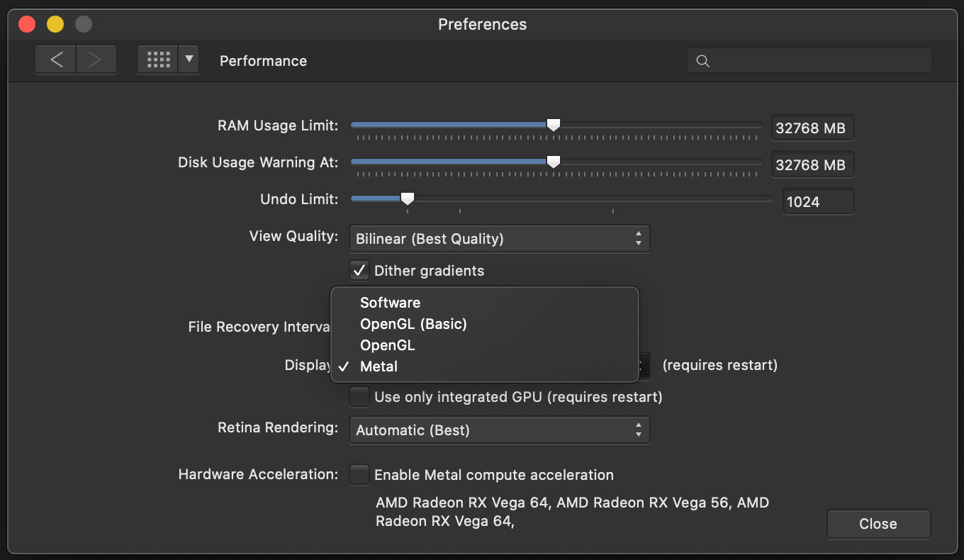Enable Use only integrated GPU checkbox

point(359,396)
